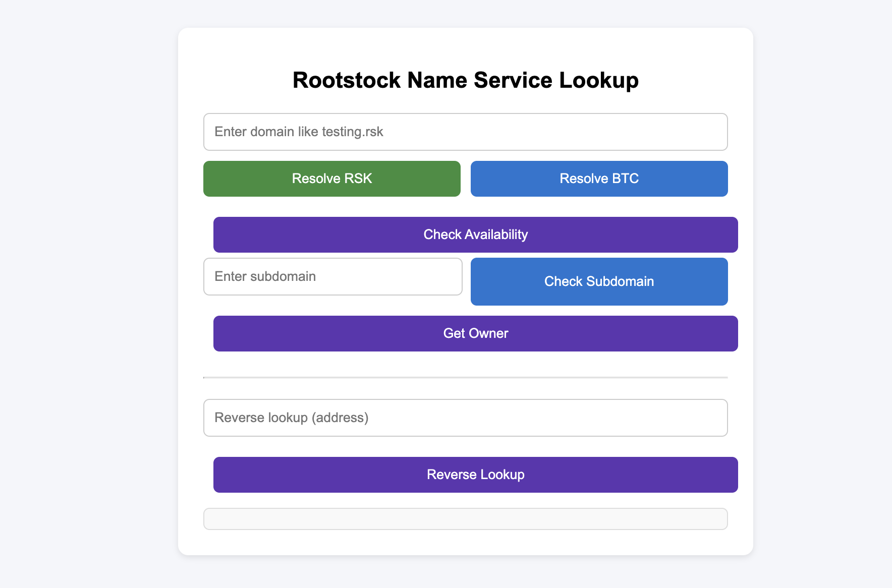Image resolution: width=892 pixels, height=588 pixels.
Task: Click the Get Owner button
Action: point(475,333)
